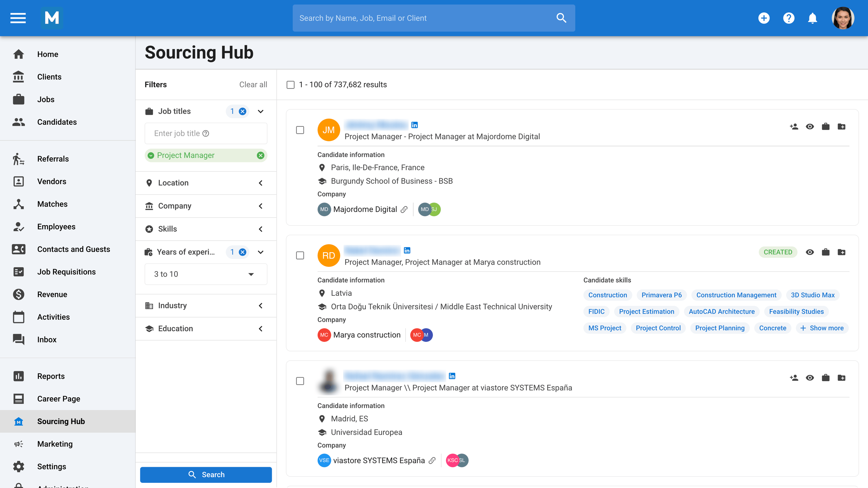Expand the Skills filter section

click(260, 229)
